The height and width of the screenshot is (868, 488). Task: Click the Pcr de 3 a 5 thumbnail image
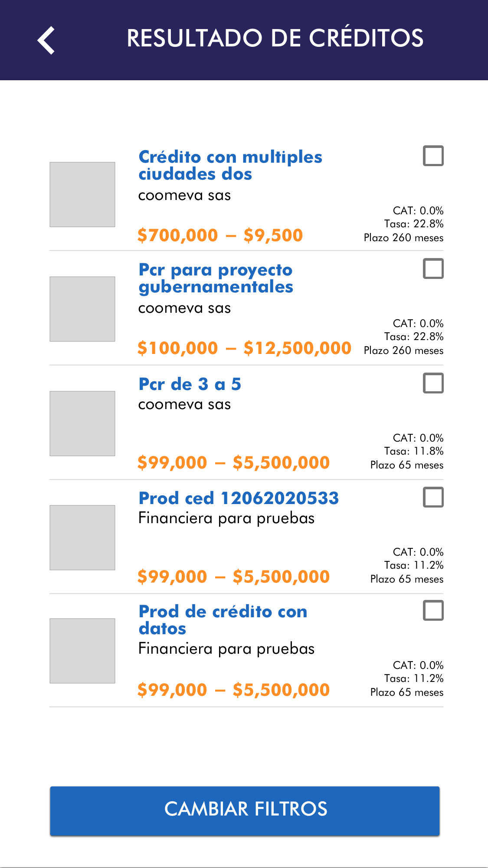coord(82,423)
